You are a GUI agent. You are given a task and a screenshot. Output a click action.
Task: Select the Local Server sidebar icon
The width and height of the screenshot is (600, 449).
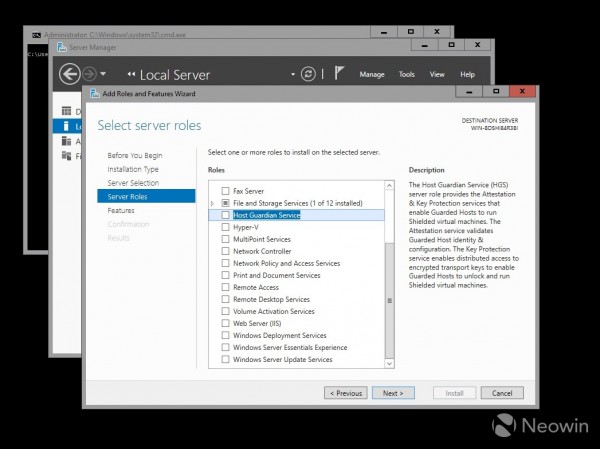[x=65, y=126]
